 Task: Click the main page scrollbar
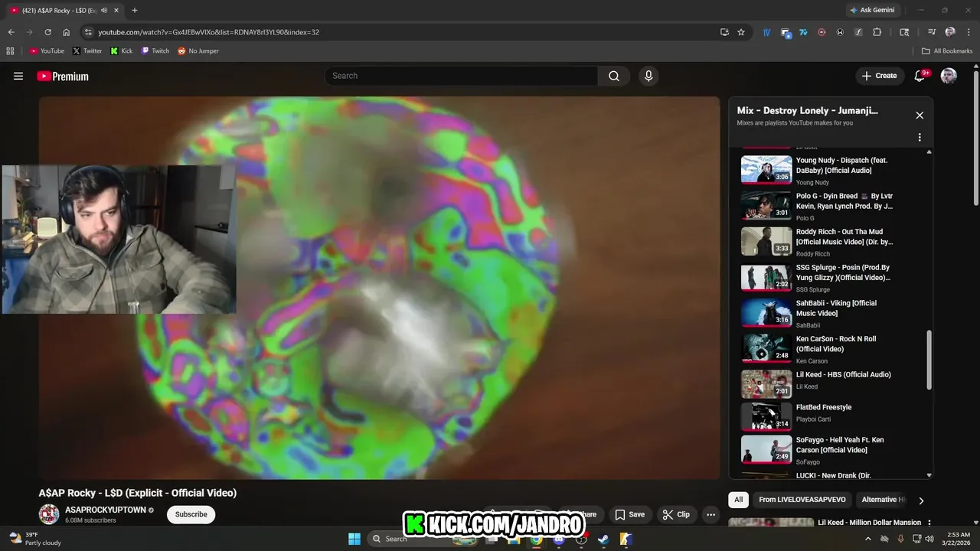(x=975, y=138)
